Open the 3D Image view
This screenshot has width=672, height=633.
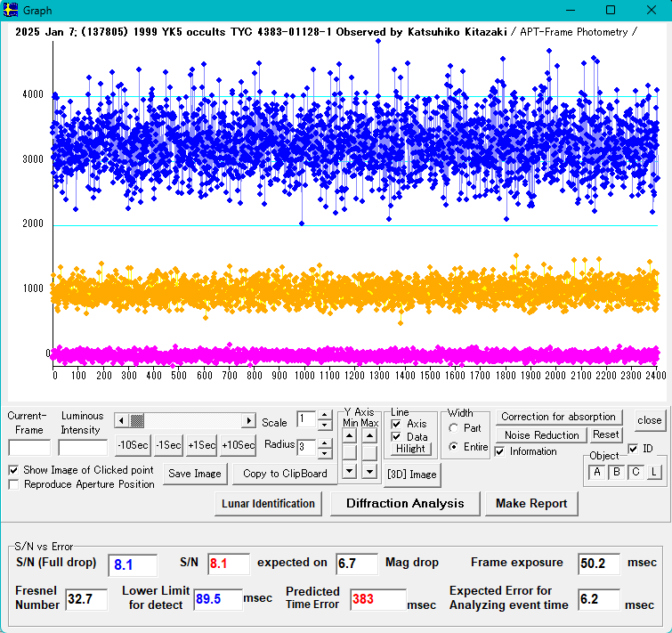[410, 474]
